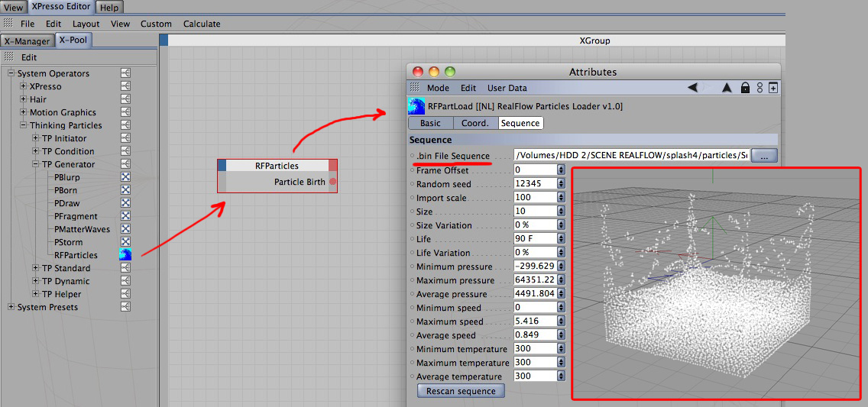
Task: Click the Rescan sequence button
Action: pyautogui.click(x=461, y=391)
